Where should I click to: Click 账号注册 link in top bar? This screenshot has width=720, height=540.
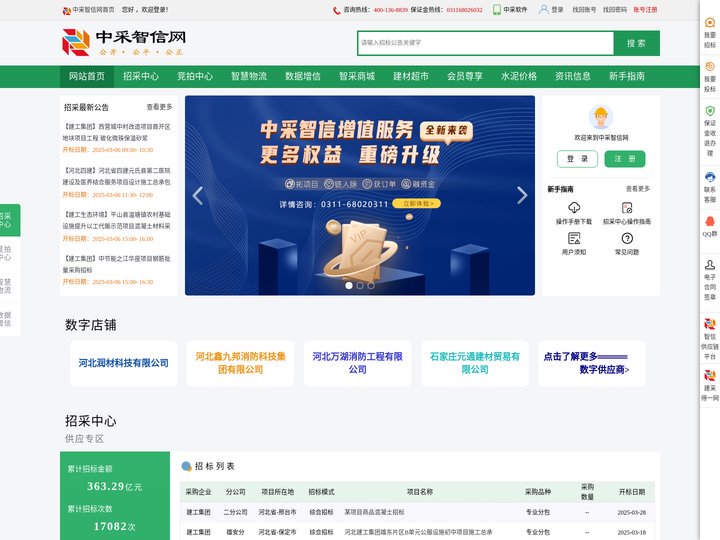(645, 10)
